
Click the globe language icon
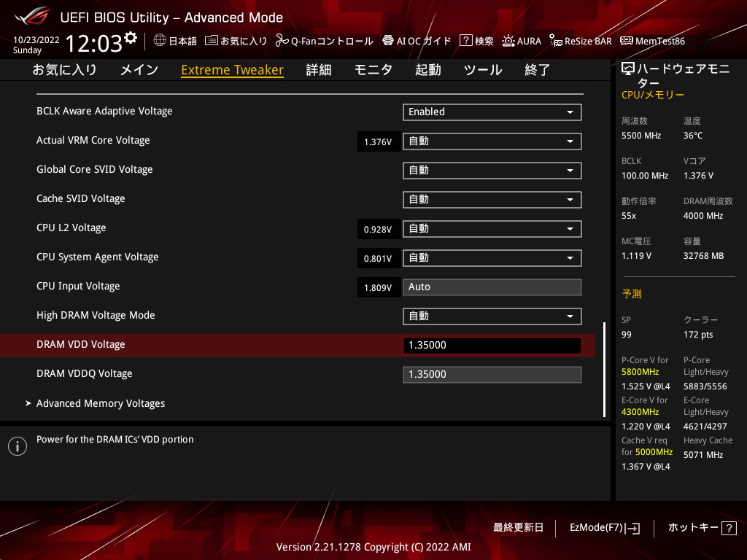click(x=160, y=41)
